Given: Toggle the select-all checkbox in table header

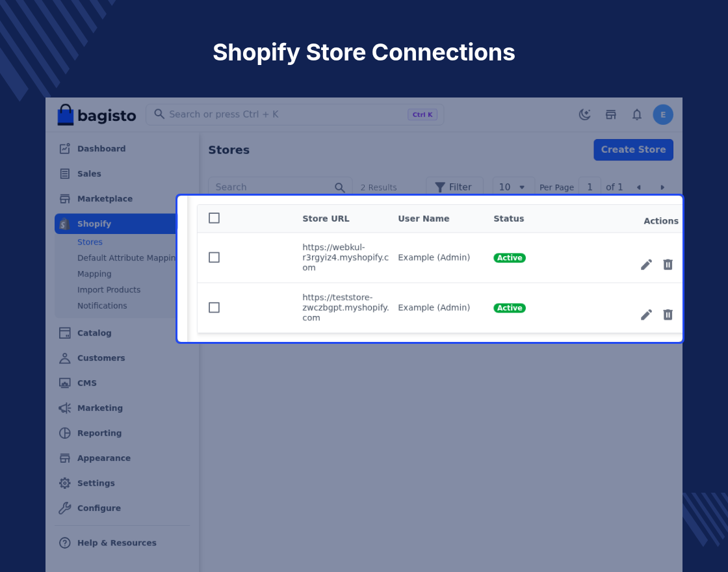Looking at the screenshot, I should [214, 218].
